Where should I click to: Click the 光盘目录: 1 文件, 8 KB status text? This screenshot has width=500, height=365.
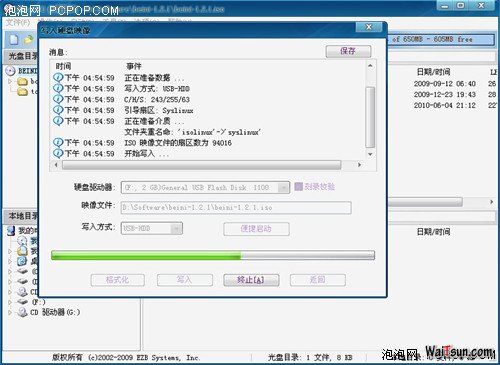[310, 358]
